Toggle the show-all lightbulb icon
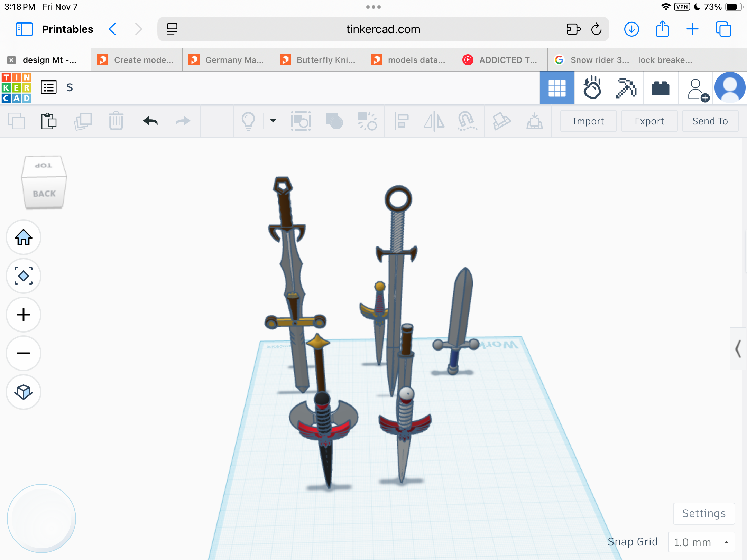Viewport: 747px width, 560px height. coord(248,121)
